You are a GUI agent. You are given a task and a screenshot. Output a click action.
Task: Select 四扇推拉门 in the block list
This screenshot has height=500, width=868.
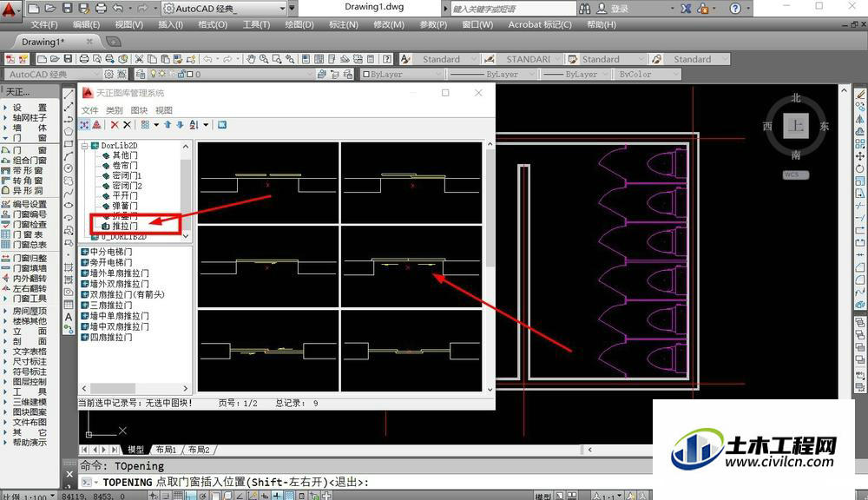click(111, 337)
